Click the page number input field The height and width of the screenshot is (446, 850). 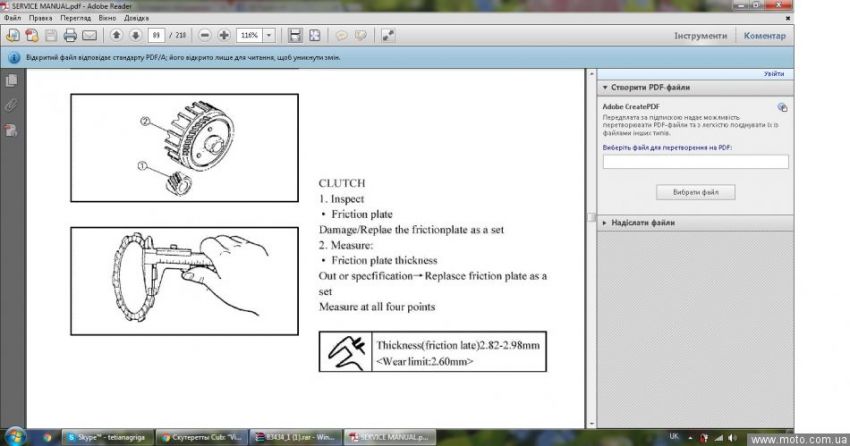[156, 35]
